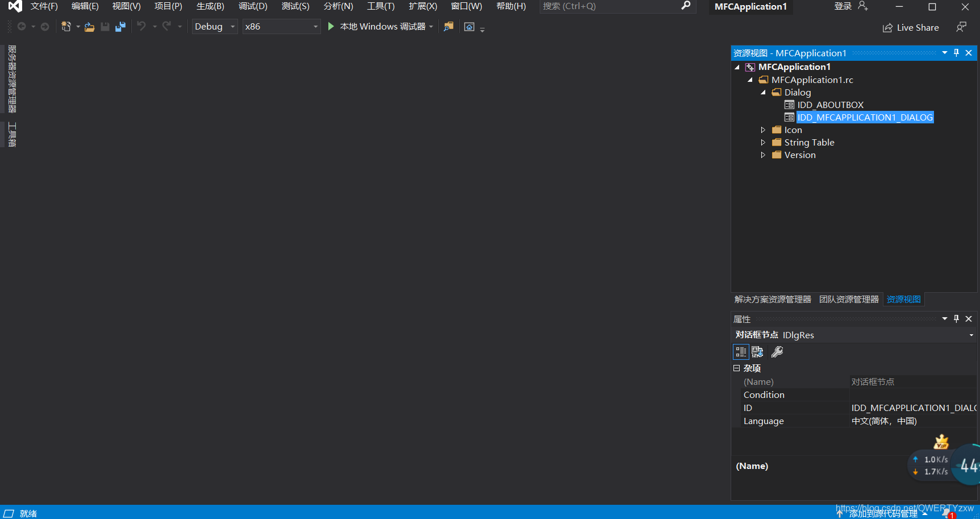Collapse the 杂项 property category
Viewport: 980px width, 519px height.
[x=736, y=368]
